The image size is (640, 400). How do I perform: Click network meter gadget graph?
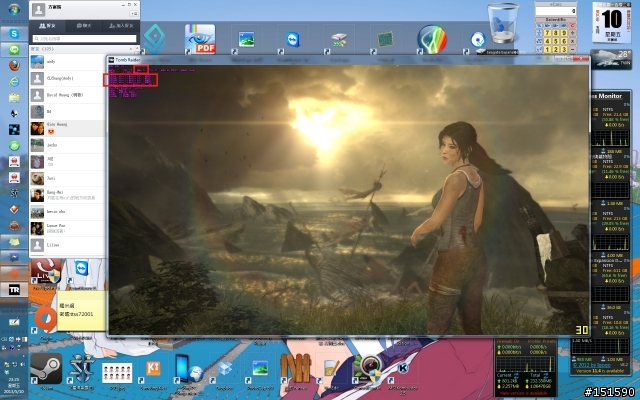[x=525, y=363]
